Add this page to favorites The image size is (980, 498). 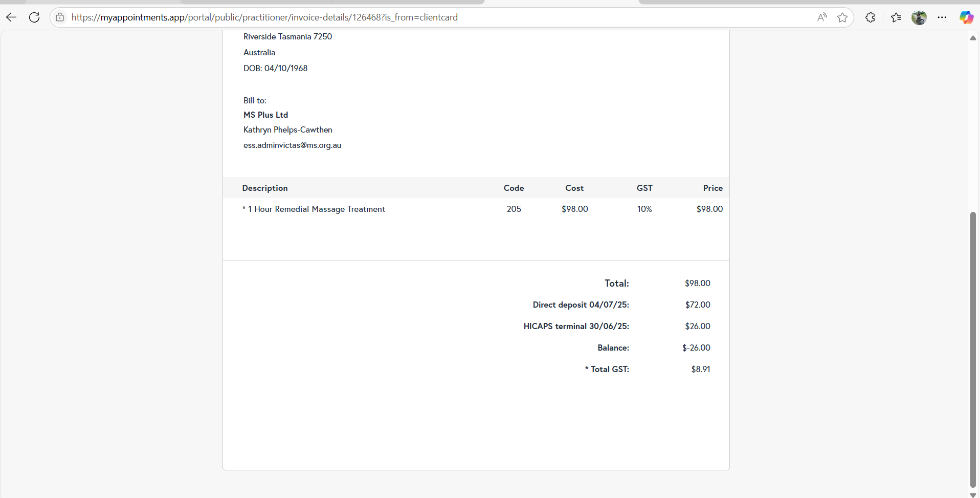(x=842, y=17)
